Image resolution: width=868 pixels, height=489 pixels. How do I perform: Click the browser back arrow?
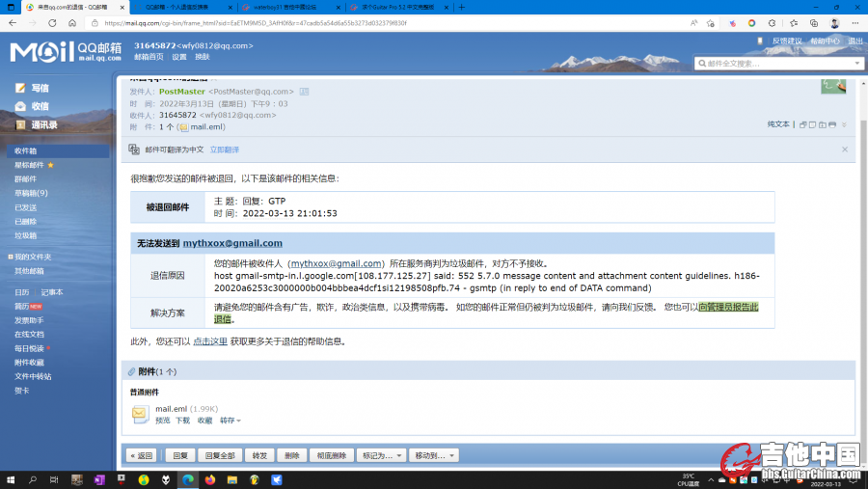(13, 23)
